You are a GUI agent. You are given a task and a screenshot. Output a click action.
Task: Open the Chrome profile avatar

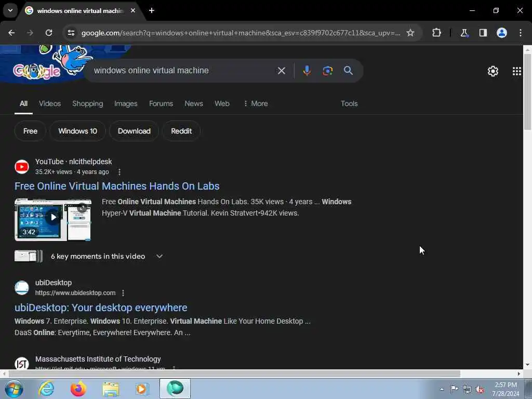coord(502,33)
